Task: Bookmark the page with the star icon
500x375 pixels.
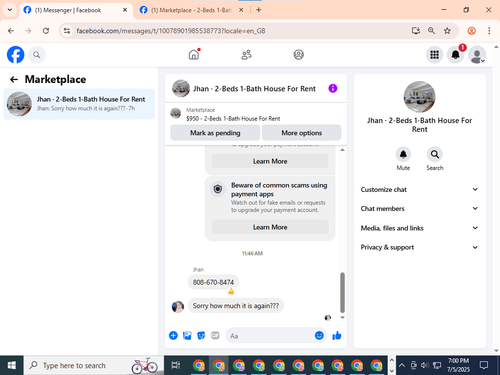Action: click(x=447, y=31)
